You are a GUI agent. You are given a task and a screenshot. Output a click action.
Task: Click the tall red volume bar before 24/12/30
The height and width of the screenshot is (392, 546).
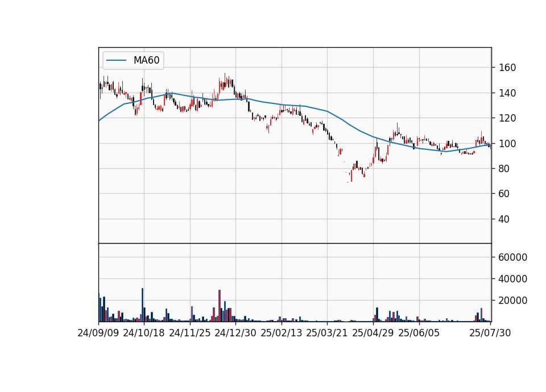click(x=220, y=306)
